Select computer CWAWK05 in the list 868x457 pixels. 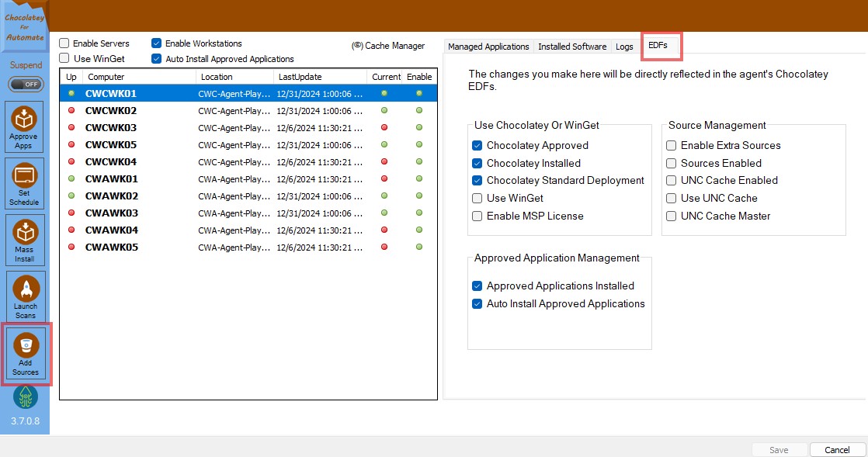(248, 248)
